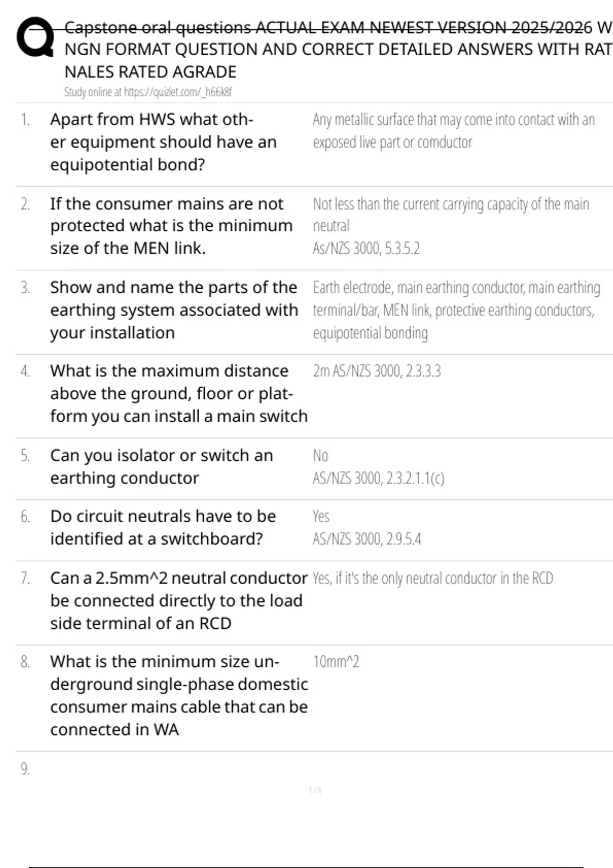613x868 pixels.
Task: Select the main switch maximum distance question
Action: (178, 394)
